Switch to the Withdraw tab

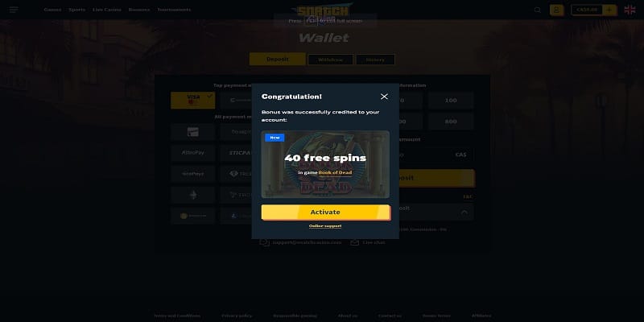(x=331, y=60)
